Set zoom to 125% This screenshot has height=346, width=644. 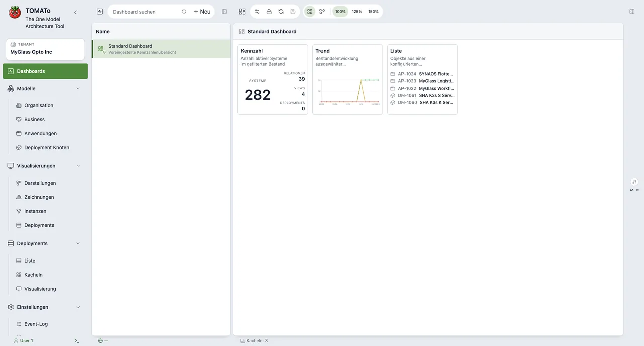[357, 11]
